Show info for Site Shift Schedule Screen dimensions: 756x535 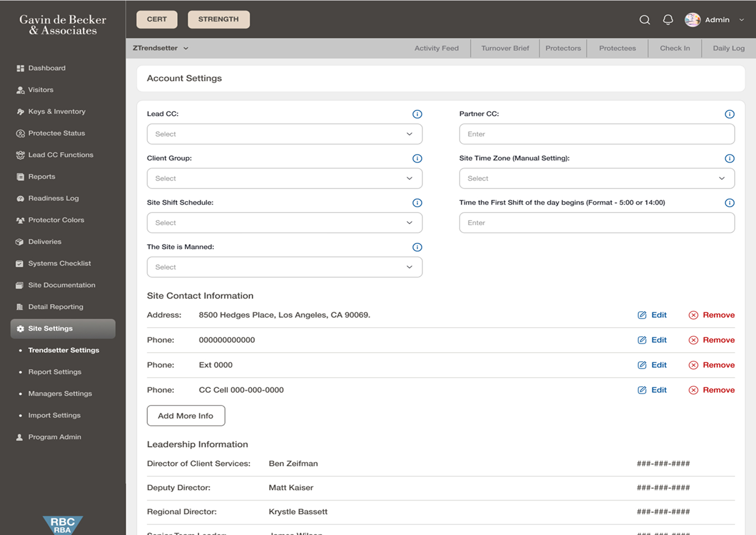coord(417,203)
